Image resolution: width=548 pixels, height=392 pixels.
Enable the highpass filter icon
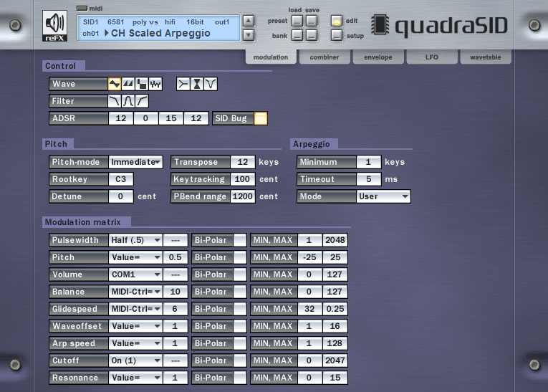(142, 101)
